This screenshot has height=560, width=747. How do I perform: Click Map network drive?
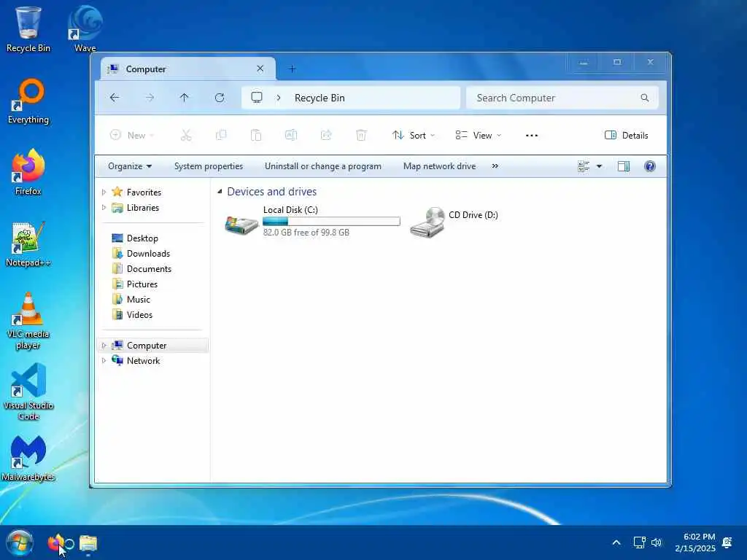(440, 166)
